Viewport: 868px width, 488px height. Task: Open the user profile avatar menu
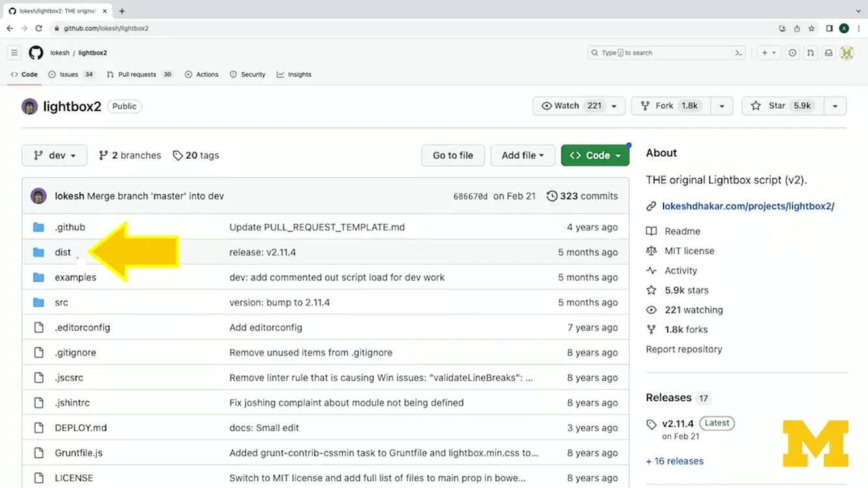(847, 53)
